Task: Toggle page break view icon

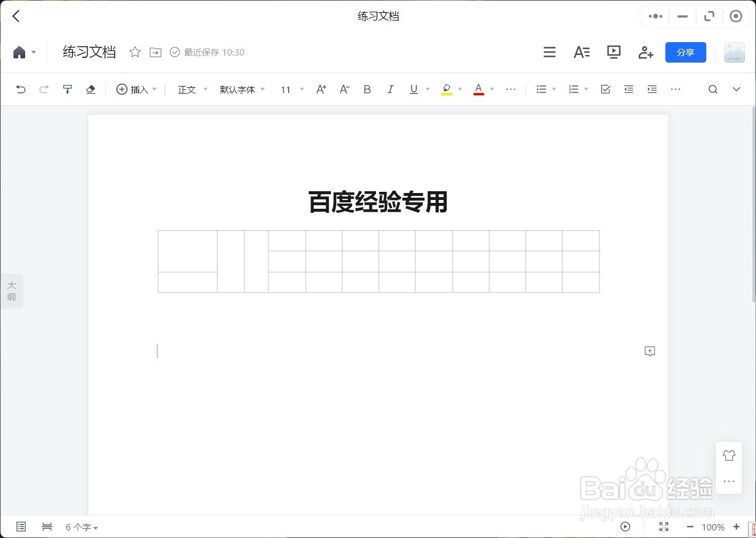Action: click(x=47, y=527)
